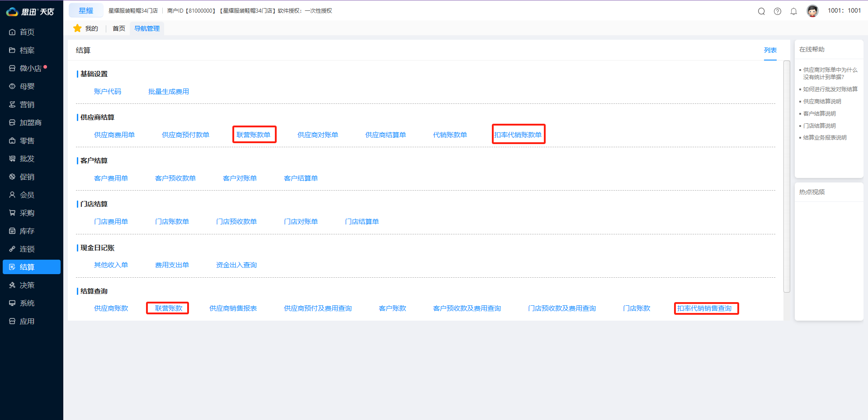Select the 导航管理 tab
The image size is (868, 420).
click(x=147, y=28)
